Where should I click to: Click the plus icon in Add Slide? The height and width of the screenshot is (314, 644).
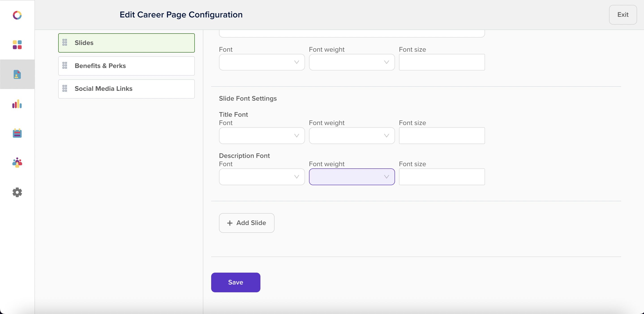[230, 223]
